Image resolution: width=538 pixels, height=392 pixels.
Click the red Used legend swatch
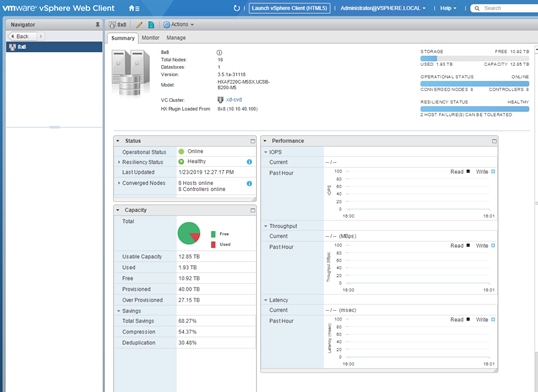pyautogui.click(x=213, y=245)
